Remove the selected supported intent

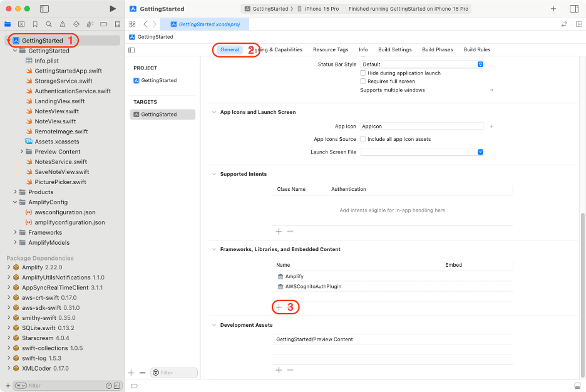(x=290, y=232)
